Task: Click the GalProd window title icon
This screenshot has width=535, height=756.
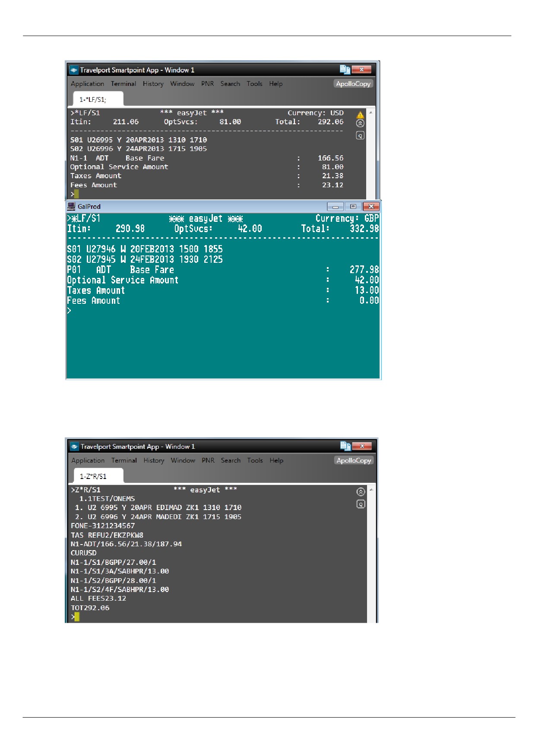Action: 71,206
